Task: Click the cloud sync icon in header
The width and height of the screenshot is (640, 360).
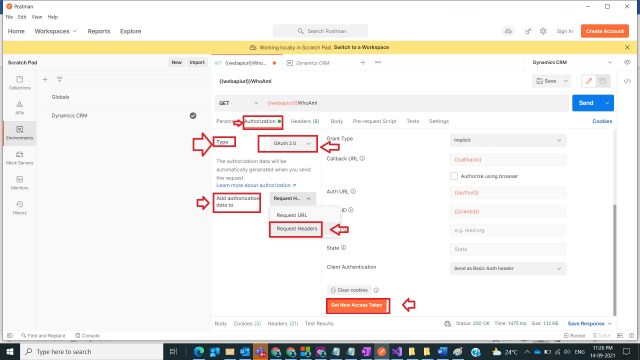Action: tap(508, 31)
